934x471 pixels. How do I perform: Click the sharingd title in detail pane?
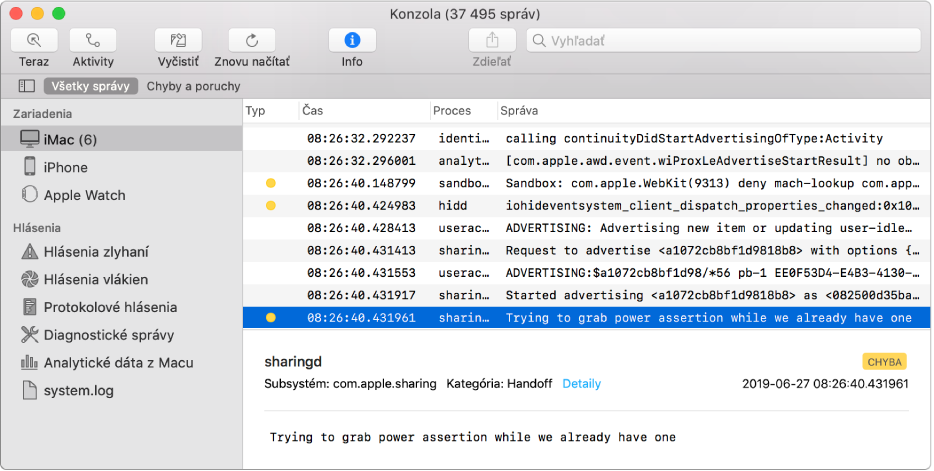[293, 362]
